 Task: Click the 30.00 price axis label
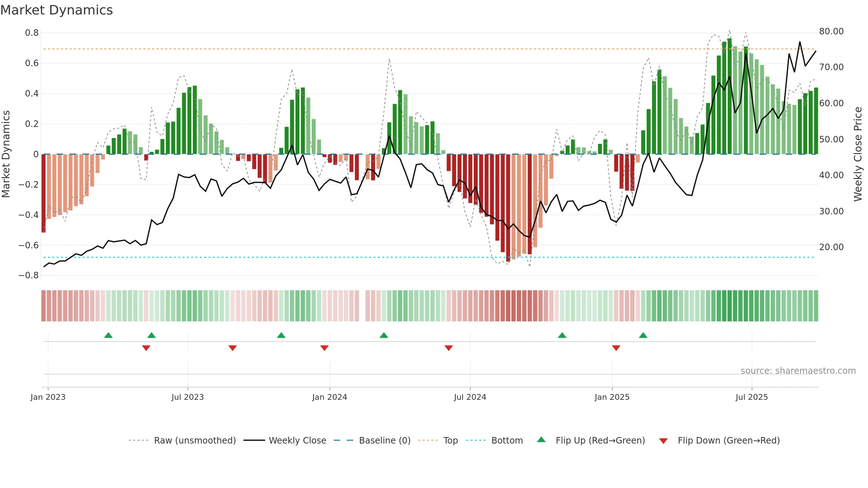[x=831, y=211]
